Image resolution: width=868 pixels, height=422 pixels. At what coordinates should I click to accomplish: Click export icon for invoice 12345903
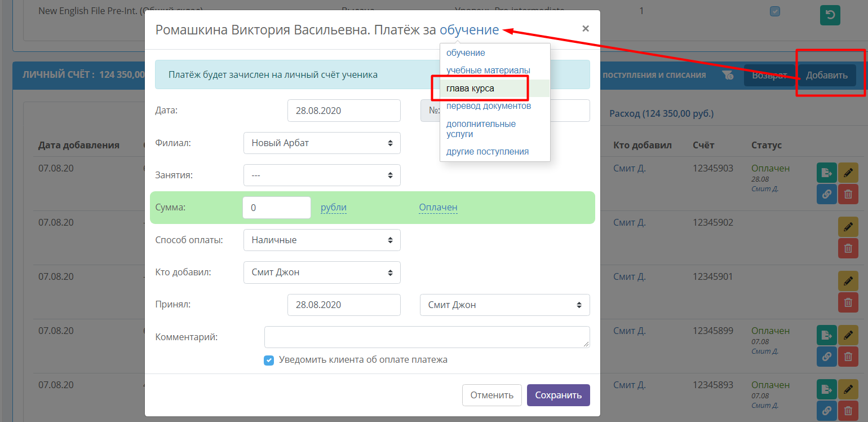(827, 173)
